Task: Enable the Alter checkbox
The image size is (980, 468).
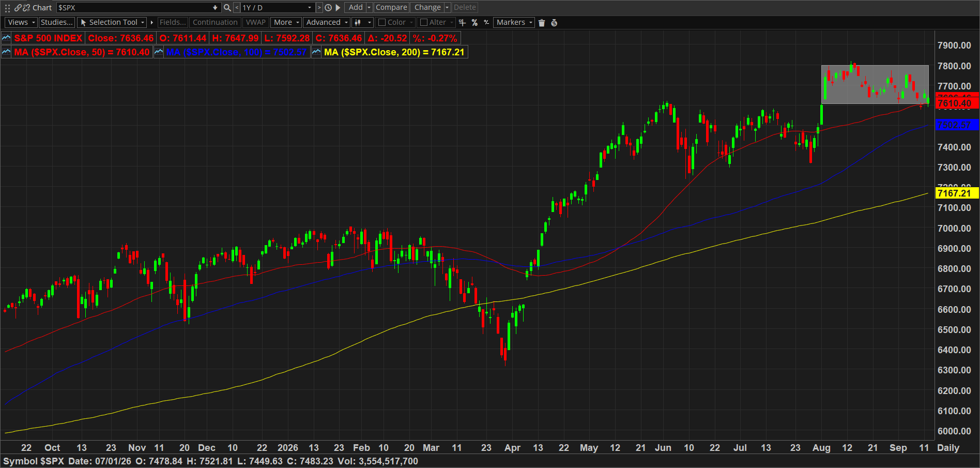Action: click(x=424, y=23)
